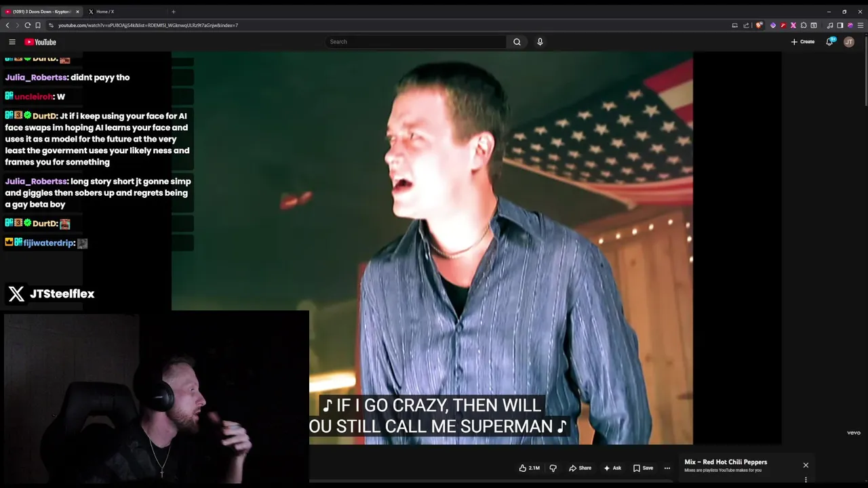This screenshot has height=488, width=868.
Task: Click the address bar URL
Action: tap(148, 25)
